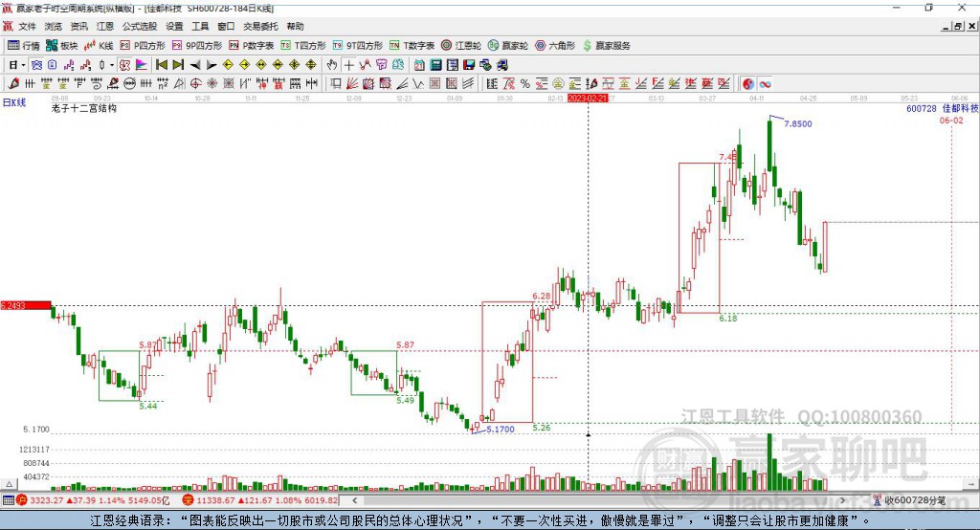The height and width of the screenshot is (530, 980).
Task: Expand the 日 period dropdown arrow
Action: [x=23, y=65]
